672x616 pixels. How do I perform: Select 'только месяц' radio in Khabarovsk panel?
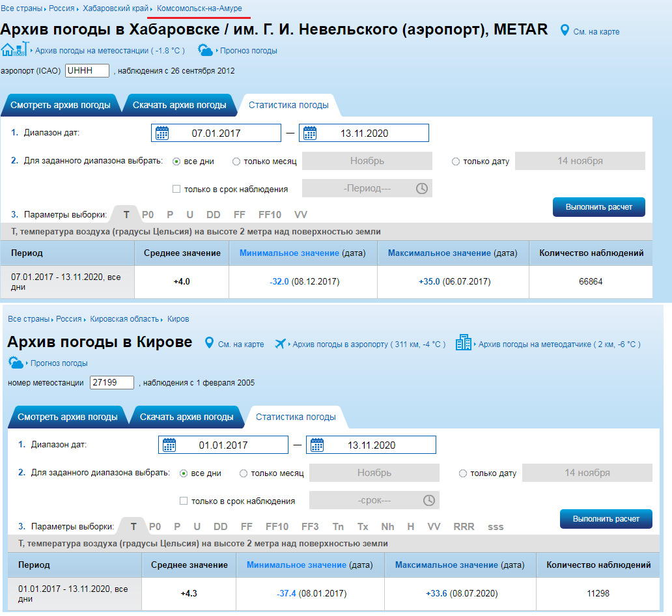click(236, 161)
